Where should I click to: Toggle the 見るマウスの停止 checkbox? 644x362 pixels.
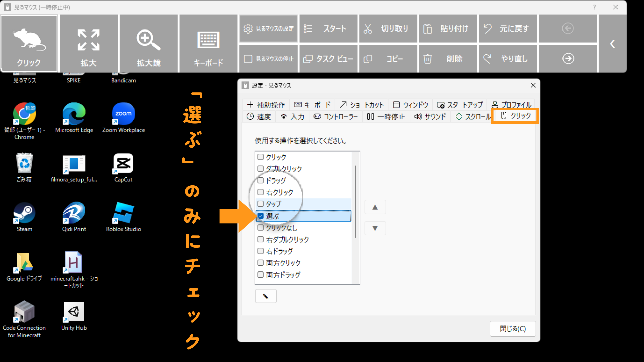click(248, 59)
